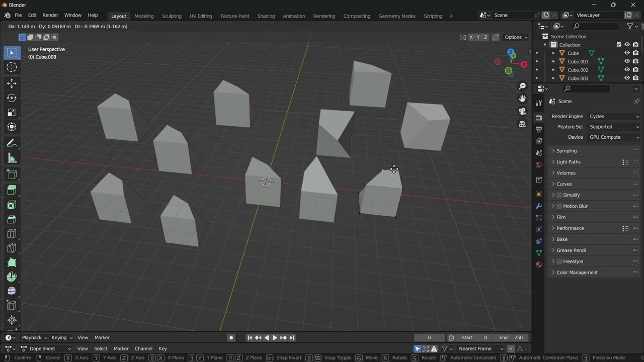Image resolution: width=644 pixels, height=362 pixels.
Task: Click the Channel menu in Dope Sheet
Action: 143,348
